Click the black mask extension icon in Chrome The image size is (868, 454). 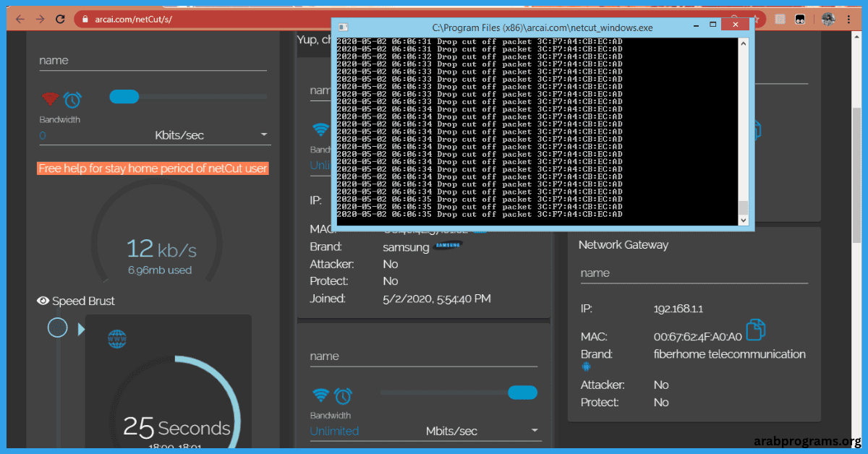pyautogui.click(x=801, y=20)
